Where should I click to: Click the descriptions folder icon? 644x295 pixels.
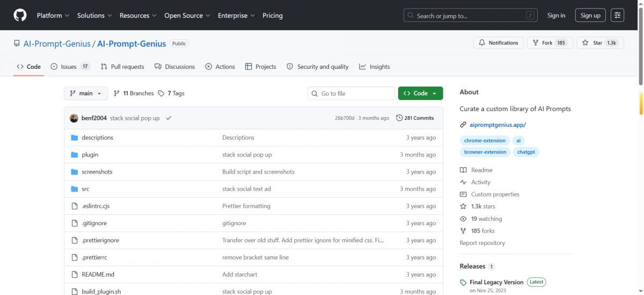(75, 138)
